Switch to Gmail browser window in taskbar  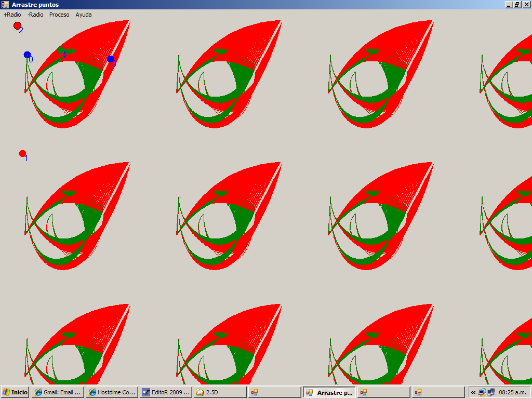[58, 392]
